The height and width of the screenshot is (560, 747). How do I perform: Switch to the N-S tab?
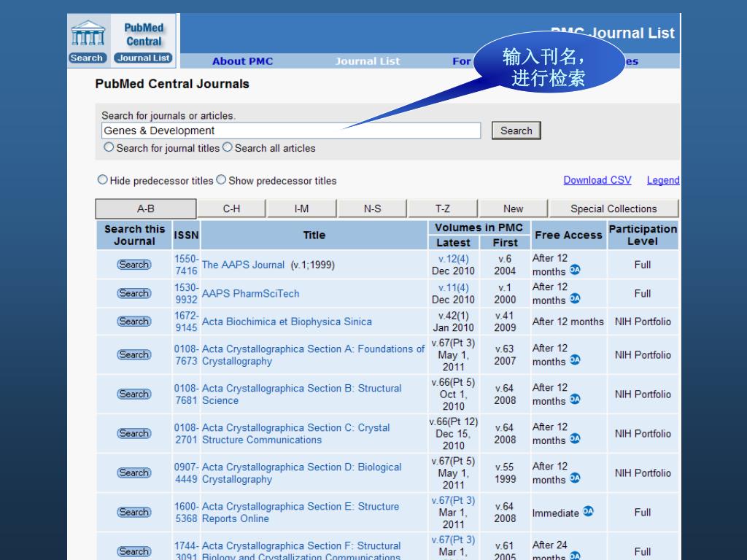373,209
